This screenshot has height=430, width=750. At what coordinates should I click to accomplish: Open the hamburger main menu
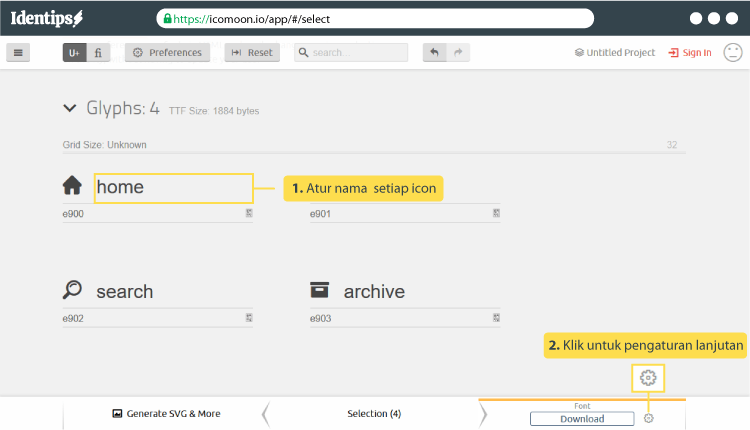click(x=17, y=53)
